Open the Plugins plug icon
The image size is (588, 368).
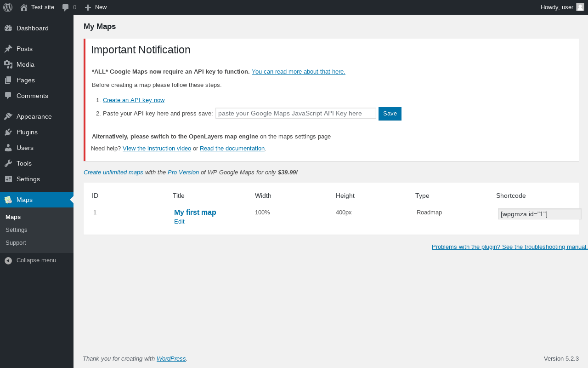coord(8,132)
